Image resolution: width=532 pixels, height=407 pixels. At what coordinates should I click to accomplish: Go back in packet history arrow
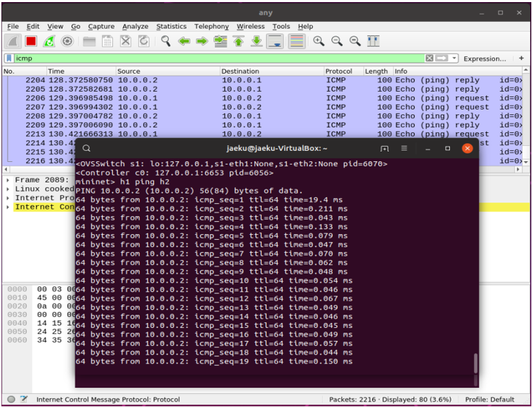click(x=184, y=41)
